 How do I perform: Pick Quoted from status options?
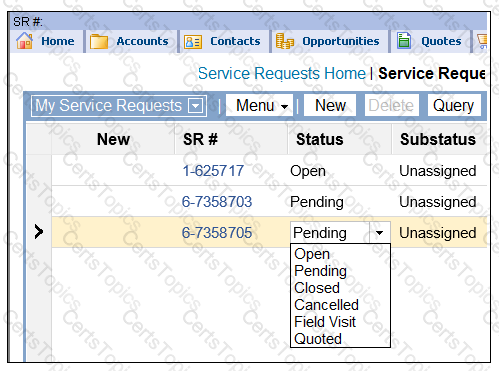318,339
